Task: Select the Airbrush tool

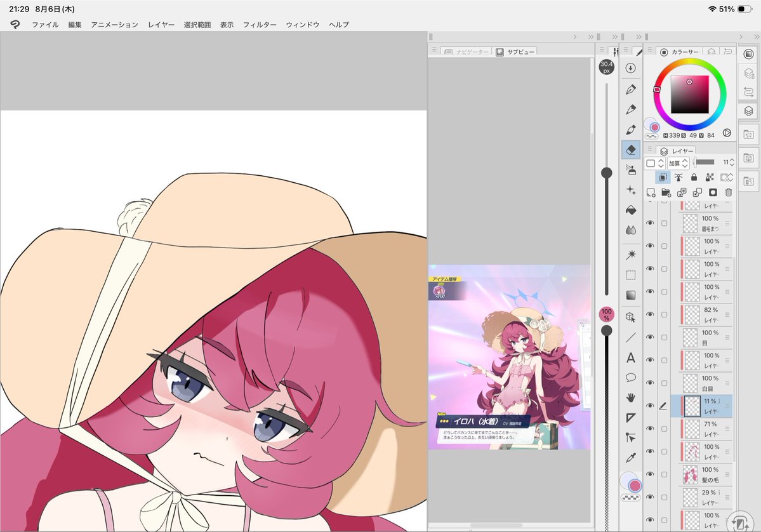Action: pyautogui.click(x=630, y=170)
